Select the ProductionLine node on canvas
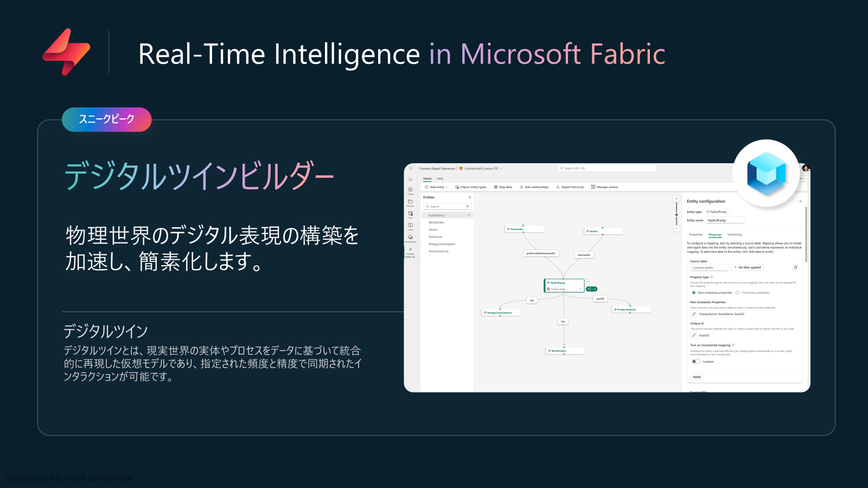 point(631,310)
